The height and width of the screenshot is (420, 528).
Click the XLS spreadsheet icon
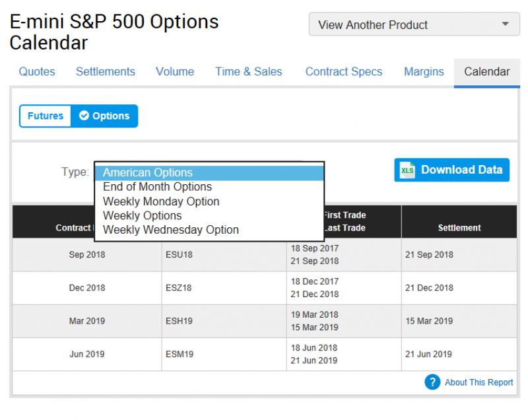(x=408, y=170)
